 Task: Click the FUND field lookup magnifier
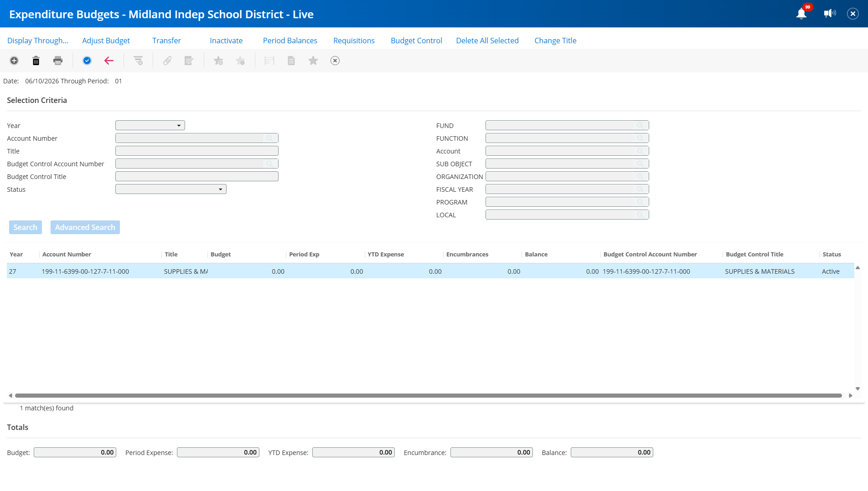[641, 125]
